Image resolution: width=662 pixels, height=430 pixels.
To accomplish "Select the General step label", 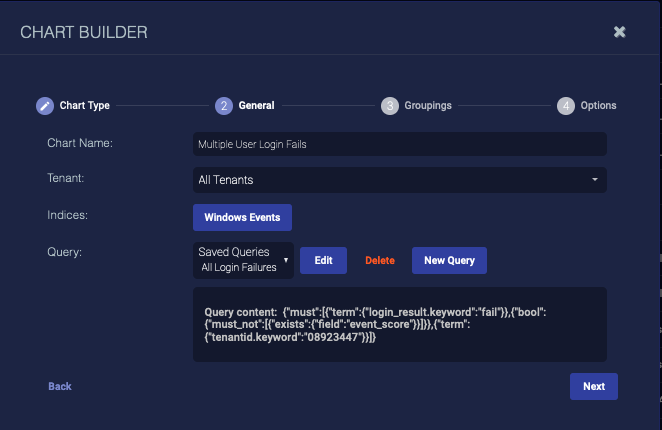I will 256,106.
